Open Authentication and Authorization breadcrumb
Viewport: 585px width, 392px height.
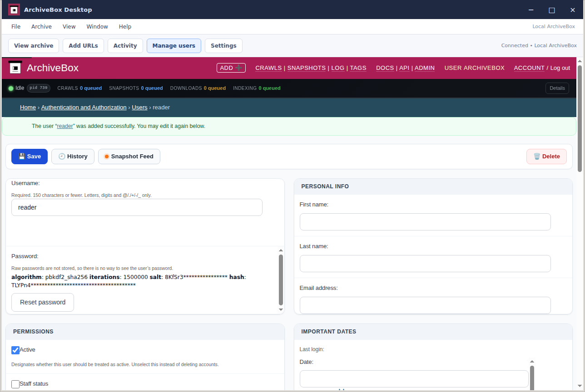(84, 108)
